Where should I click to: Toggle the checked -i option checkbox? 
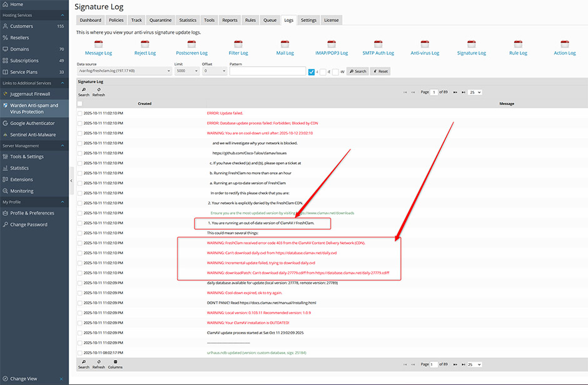point(312,71)
